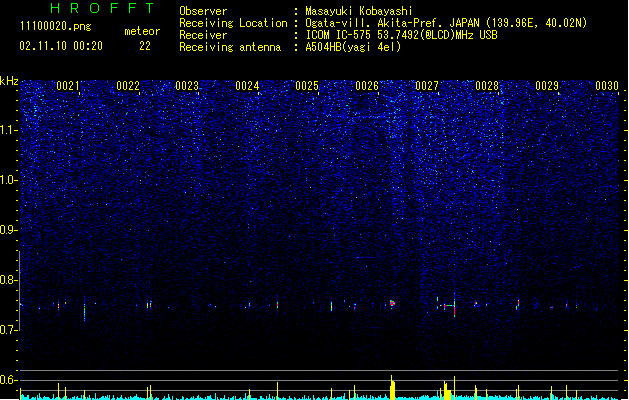The image size is (629, 400).
Task: Click the 0028 time marker
Action: pyautogui.click(x=487, y=86)
